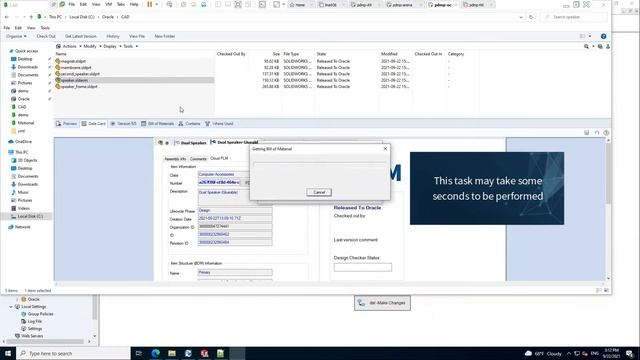Viewport: 640px width, 360px height.
Task: Open the Windows Start menu
Action: 8,353
